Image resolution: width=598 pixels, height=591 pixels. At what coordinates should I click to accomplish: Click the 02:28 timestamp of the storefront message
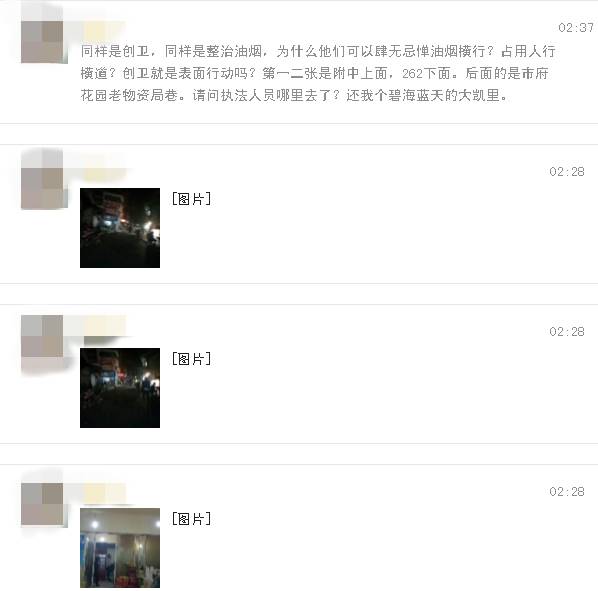[567, 492]
